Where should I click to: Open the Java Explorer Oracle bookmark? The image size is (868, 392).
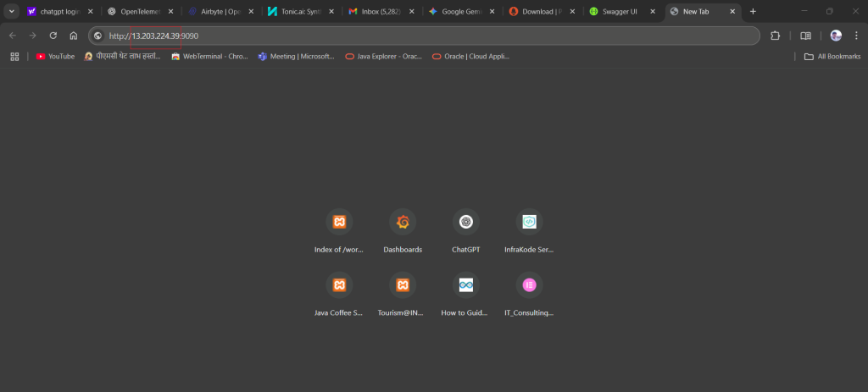(x=384, y=57)
